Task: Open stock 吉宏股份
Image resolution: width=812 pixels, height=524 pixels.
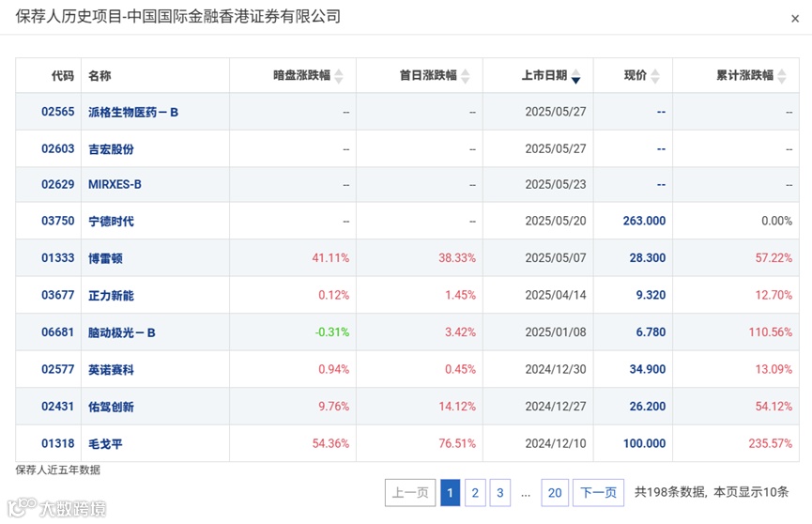Action: [x=111, y=149]
